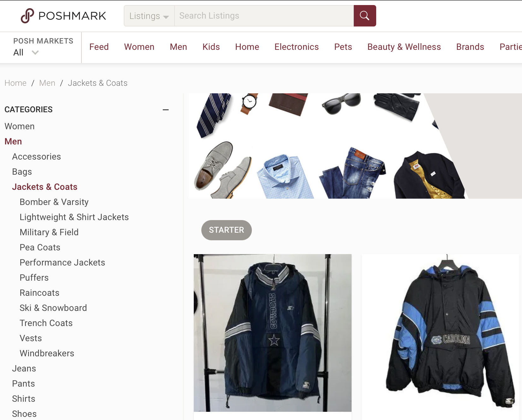Open the Carolina Starter puffer jacket listing
522x420 pixels.
tap(441, 333)
